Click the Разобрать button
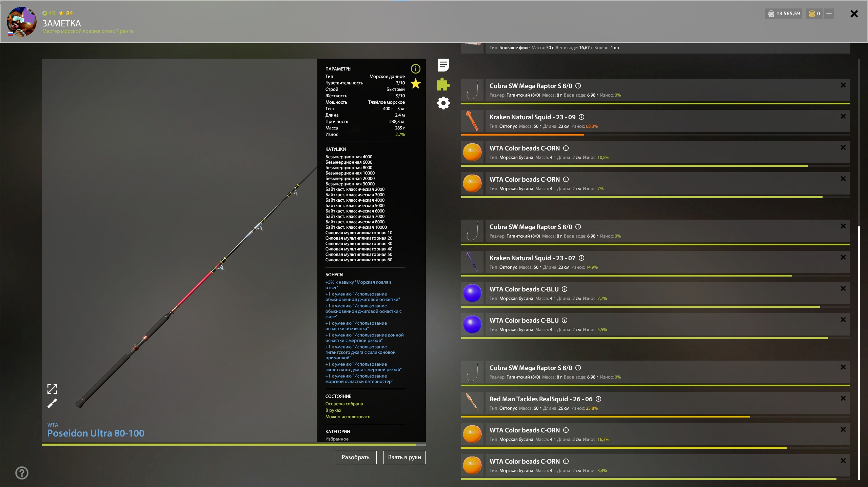This screenshot has height=487, width=868. click(x=355, y=457)
